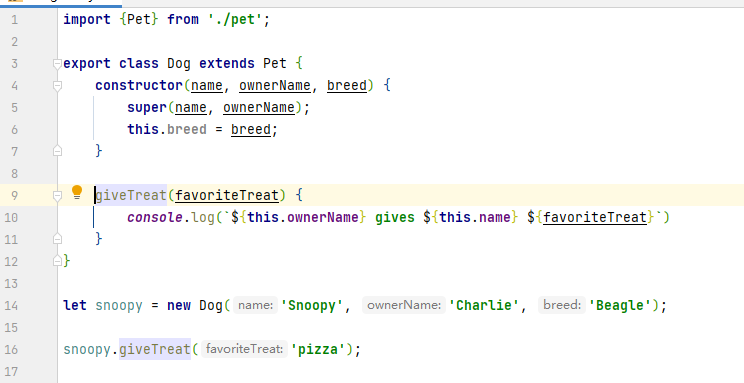Click the super call on line 5
The width and height of the screenshot is (744, 383).
click(147, 107)
